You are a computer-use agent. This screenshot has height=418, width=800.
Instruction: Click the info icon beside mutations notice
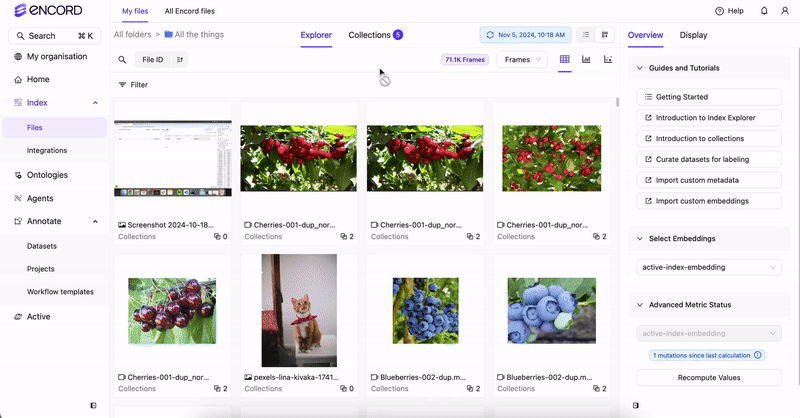[758, 355]
